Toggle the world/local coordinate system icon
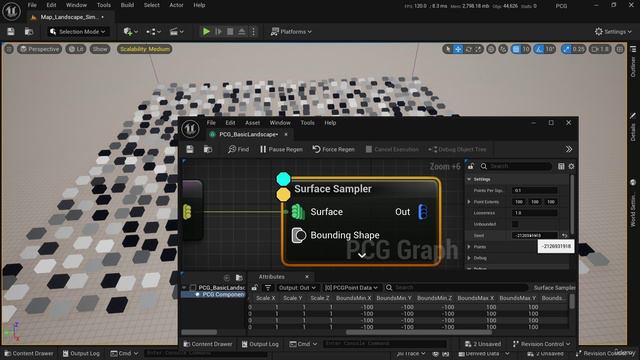This screenshot has height=360, width=640. point(491,49)
